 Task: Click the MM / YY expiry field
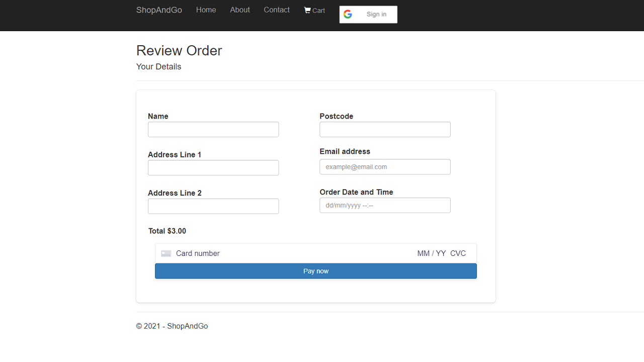(x=431, y=253)
